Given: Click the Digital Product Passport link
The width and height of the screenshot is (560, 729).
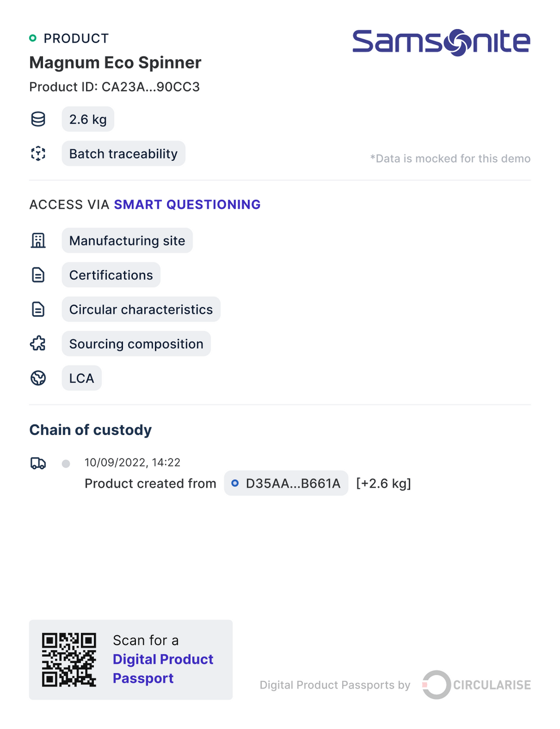Looking at the screenshot, I should coord(162,669).
